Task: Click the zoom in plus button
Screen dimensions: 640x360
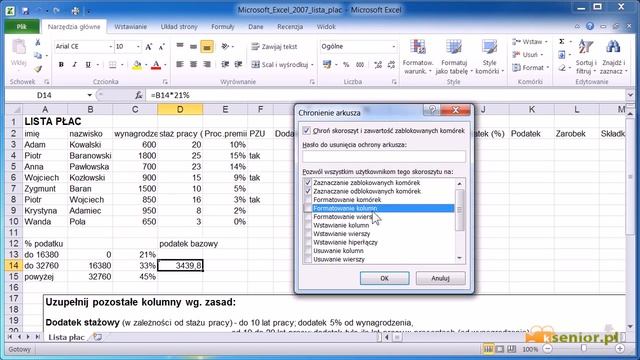Action: tap(620, 349)
